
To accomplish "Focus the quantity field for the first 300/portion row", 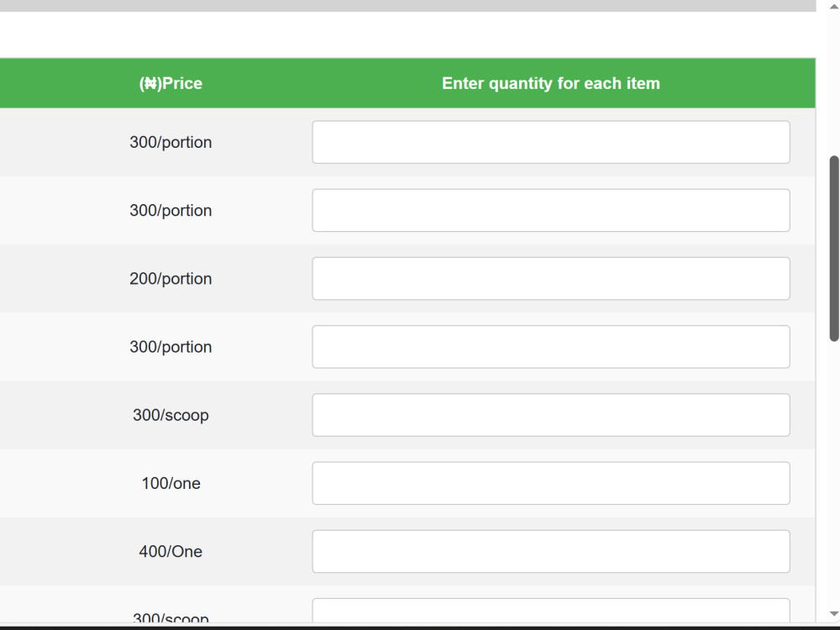I will (x=551, y=142).
